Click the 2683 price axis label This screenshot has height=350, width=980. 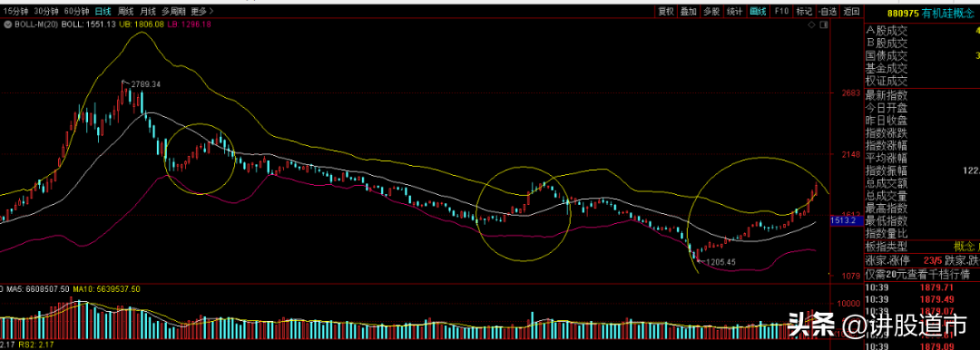(852, 93)
